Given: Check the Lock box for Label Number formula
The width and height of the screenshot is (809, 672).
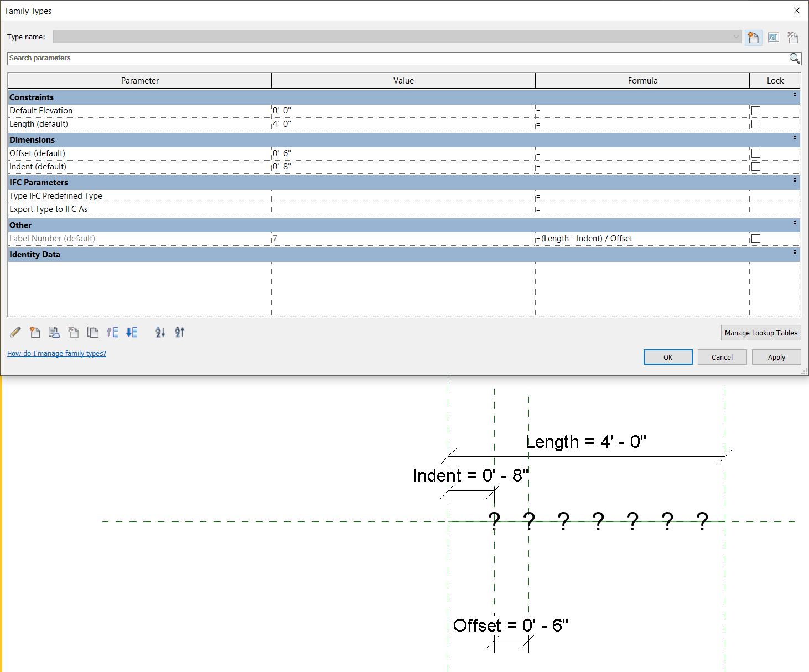Looking at the screenshot, I should (756, 239).
